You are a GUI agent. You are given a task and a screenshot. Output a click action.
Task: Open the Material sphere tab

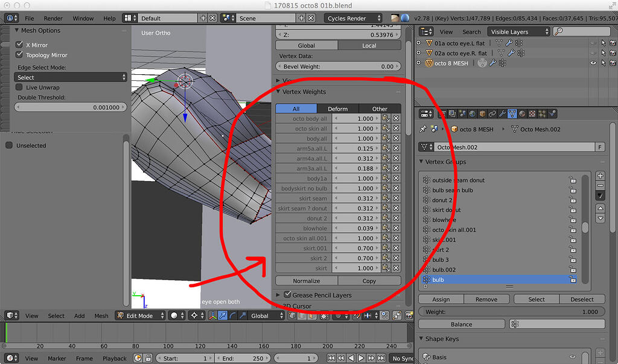(x=522, y=114)
